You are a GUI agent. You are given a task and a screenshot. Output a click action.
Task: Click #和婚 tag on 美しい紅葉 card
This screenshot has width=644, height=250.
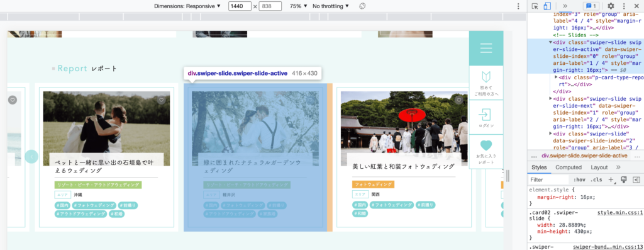(360, 214)
